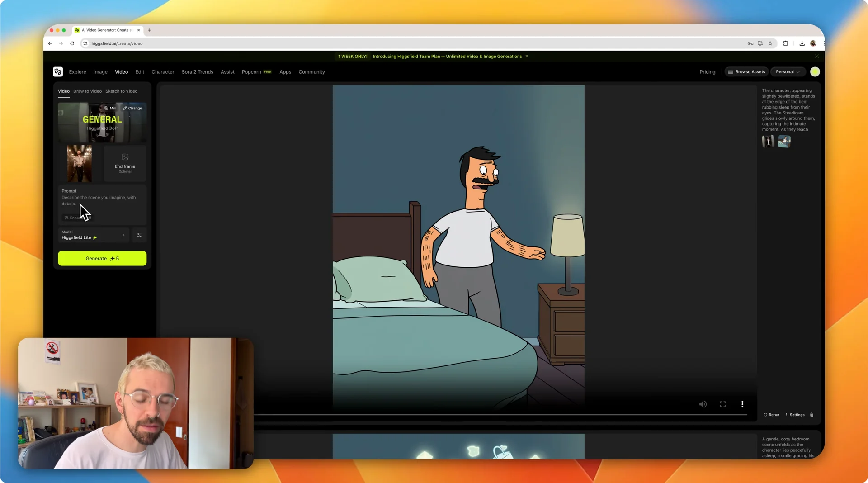Image resolution: width=868 pixels, height=483 pixels.
Task: Open the GENERAL Higgsfield DoP preset card
Action: click(102, 123)
